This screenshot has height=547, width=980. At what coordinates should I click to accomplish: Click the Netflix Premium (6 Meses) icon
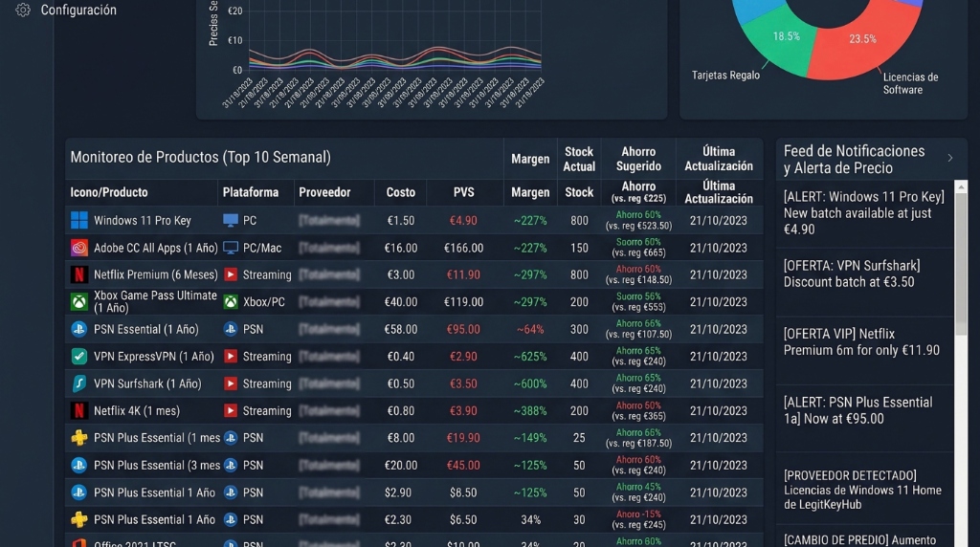(x=78, y=274)
